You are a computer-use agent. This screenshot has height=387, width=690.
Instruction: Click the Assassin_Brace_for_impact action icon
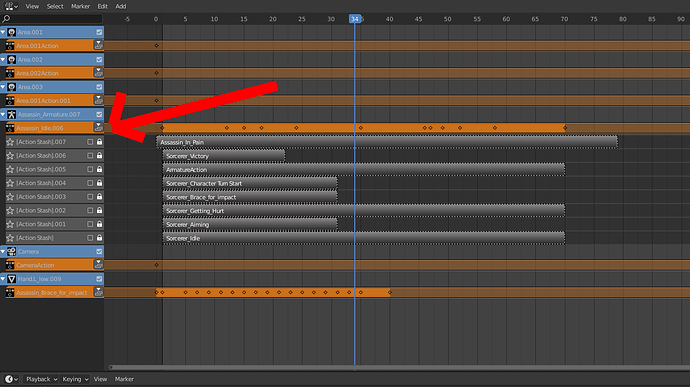[x=10, y=292]
